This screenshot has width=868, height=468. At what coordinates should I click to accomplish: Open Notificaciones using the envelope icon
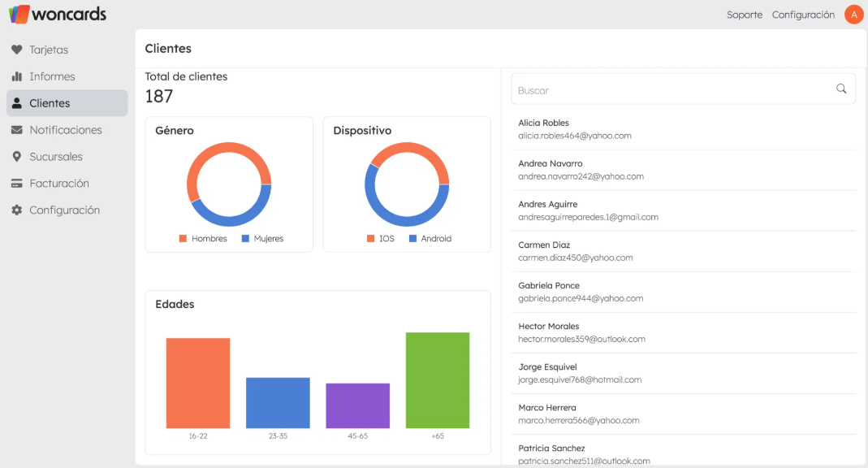[16, 129]
